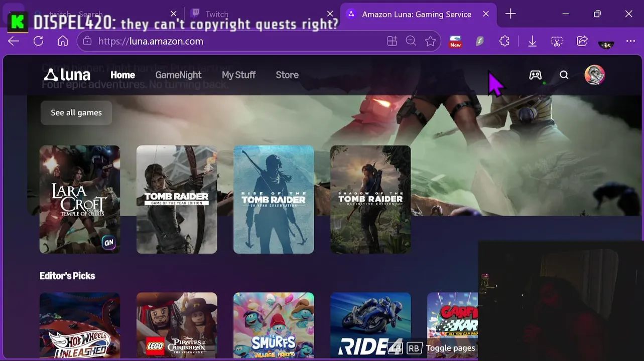Click the See all games button
Screen dimensions: 644x361
76,112
